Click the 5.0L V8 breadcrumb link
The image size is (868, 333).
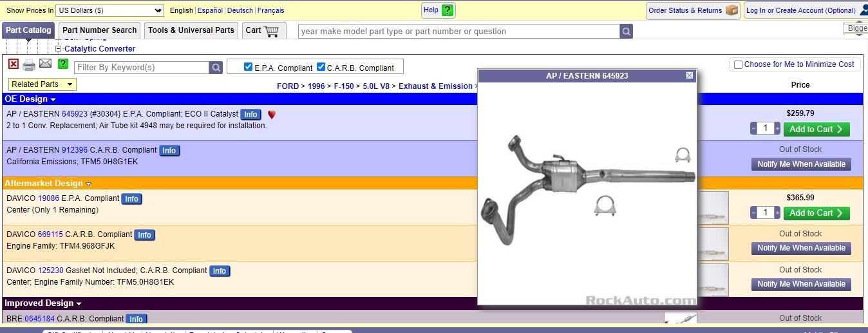click(376, 86)
